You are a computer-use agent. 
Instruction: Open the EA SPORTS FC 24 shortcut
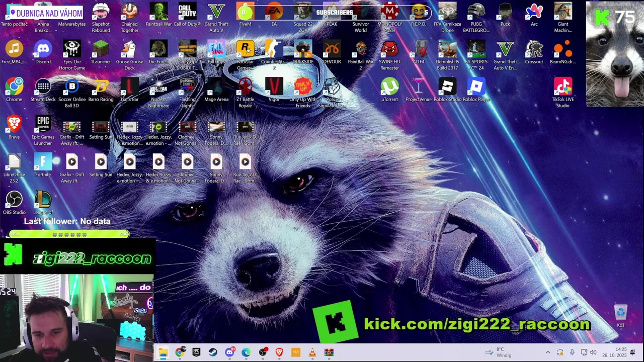click(x=476, y=55)
